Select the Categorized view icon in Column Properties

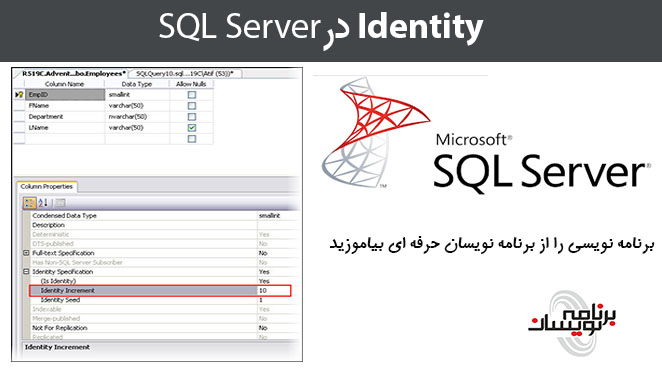point(30,203)
